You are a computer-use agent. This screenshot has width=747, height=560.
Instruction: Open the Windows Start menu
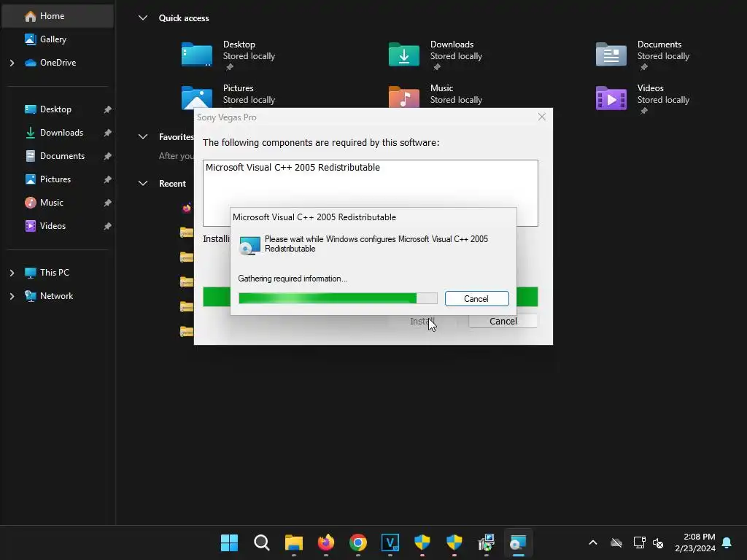pos(229,542)
